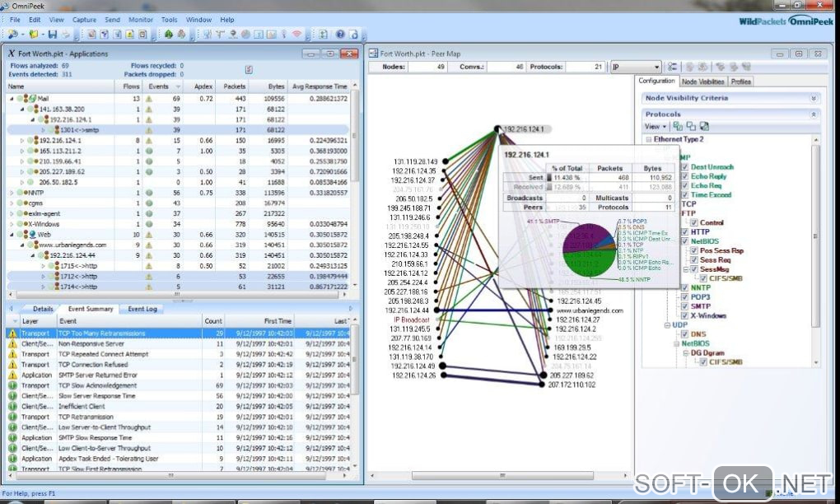Screen dimensions: 840x504
Task: Click the disable all protocols icon in Protocols
Action: [691, 126]
